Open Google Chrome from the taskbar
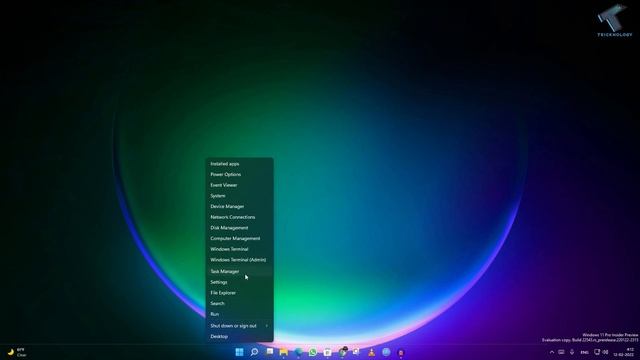The height and width of the screenshot is (360, 640). pyautogui.click(x=342, y=352)
